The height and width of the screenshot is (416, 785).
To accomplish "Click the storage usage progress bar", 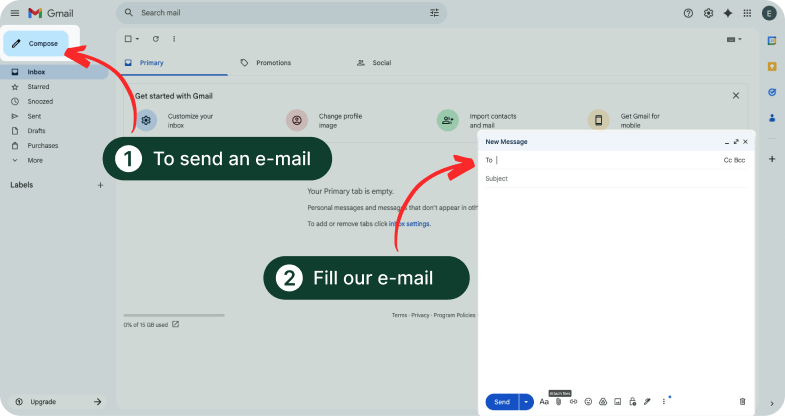I will tap(174, 315).
